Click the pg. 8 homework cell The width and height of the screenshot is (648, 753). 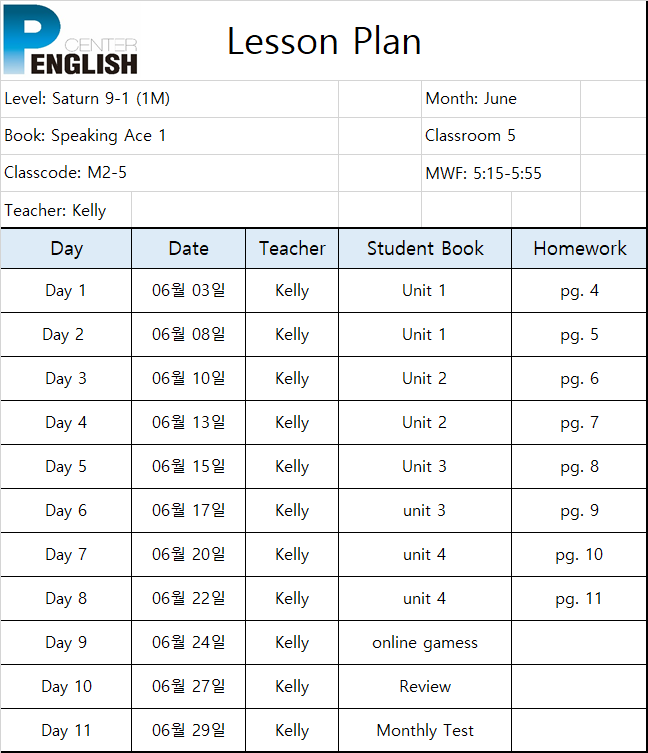tap(579, 466)
